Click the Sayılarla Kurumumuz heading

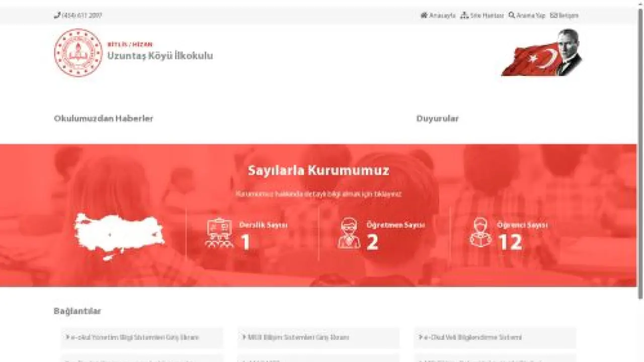[x=318, y=170]
